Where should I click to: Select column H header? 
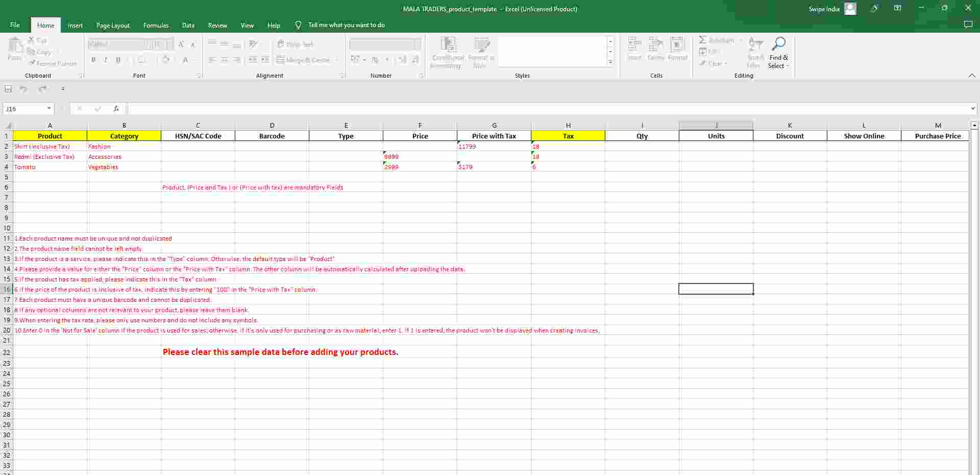click(x=568, y=125)
